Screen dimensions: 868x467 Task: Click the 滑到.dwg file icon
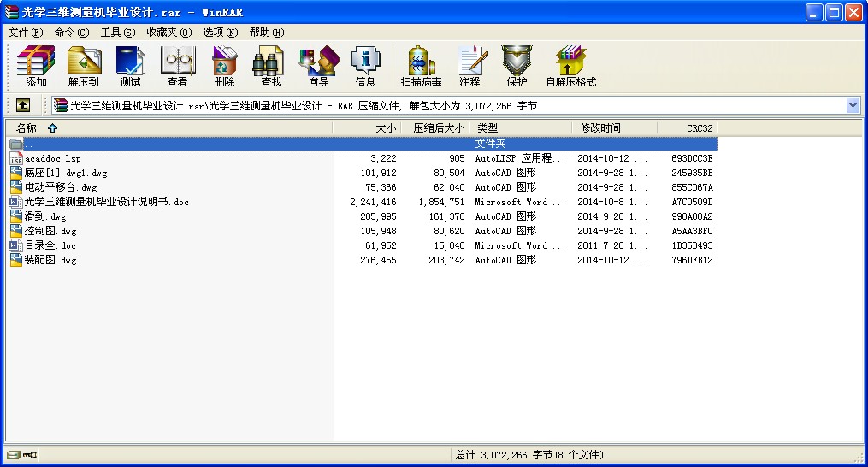click(x=16, y=216)
